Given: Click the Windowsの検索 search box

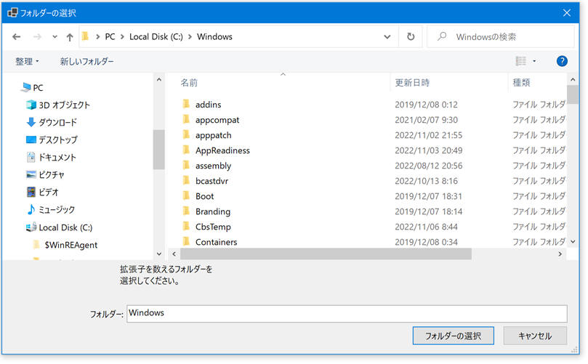Looking at the screenshot, I should (x=501, y=37).
